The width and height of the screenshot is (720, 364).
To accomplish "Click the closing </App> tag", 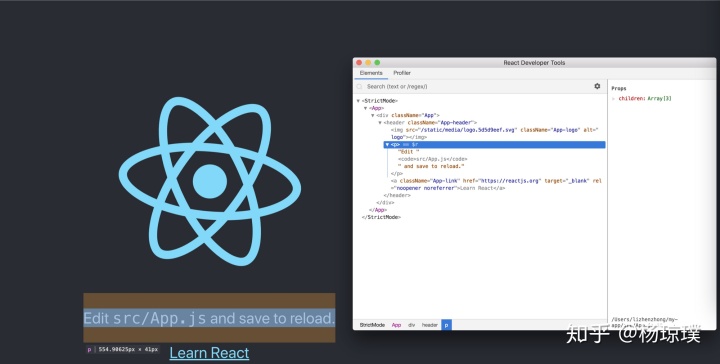I will click(378, 210).
